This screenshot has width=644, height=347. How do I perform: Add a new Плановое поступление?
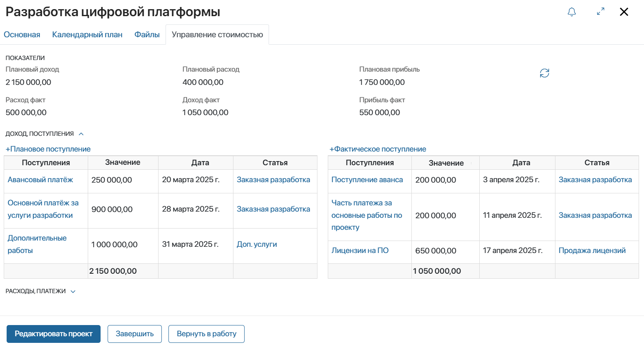tap(47, 149)
